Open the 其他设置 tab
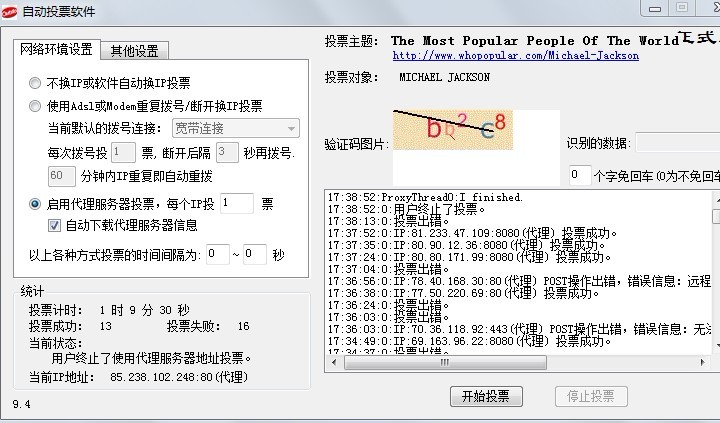The width and height of the screenshot is (720, 423). click(134, 51)
